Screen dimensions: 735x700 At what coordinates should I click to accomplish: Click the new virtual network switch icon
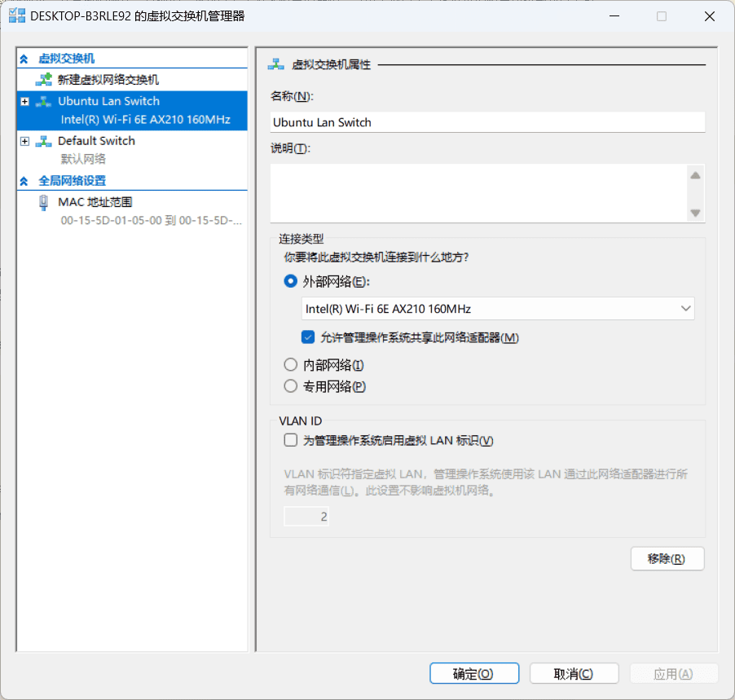tap(45, 79)
